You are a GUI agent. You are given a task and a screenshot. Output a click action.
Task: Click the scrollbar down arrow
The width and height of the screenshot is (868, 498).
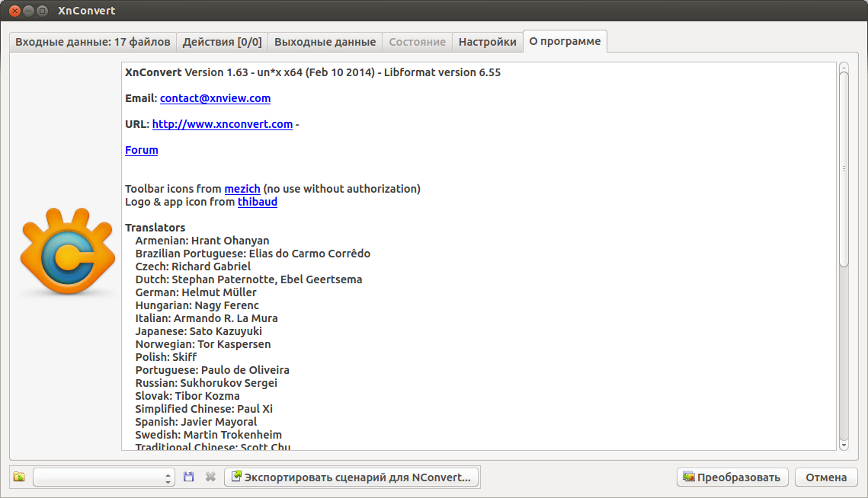(x=844, y=445)
